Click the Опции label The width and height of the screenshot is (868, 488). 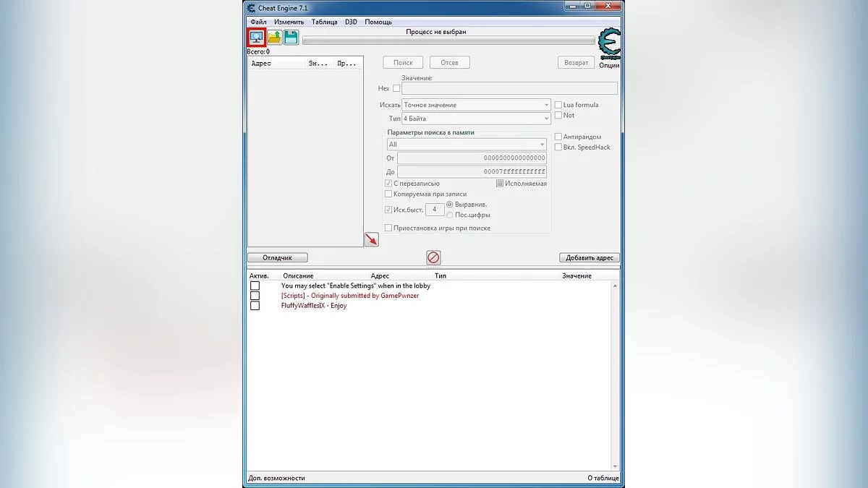click(609, 65)
